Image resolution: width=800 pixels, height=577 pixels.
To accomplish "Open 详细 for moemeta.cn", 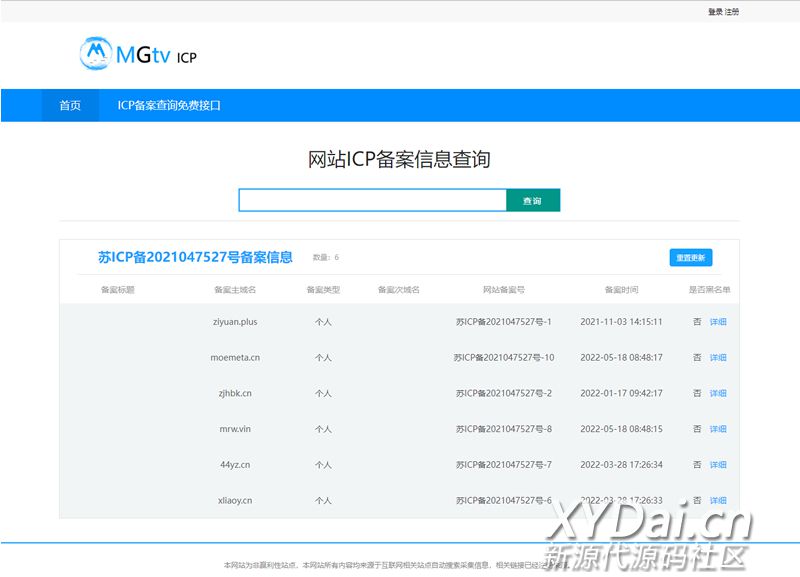I will pyautogui.click(x=718, y=358).
